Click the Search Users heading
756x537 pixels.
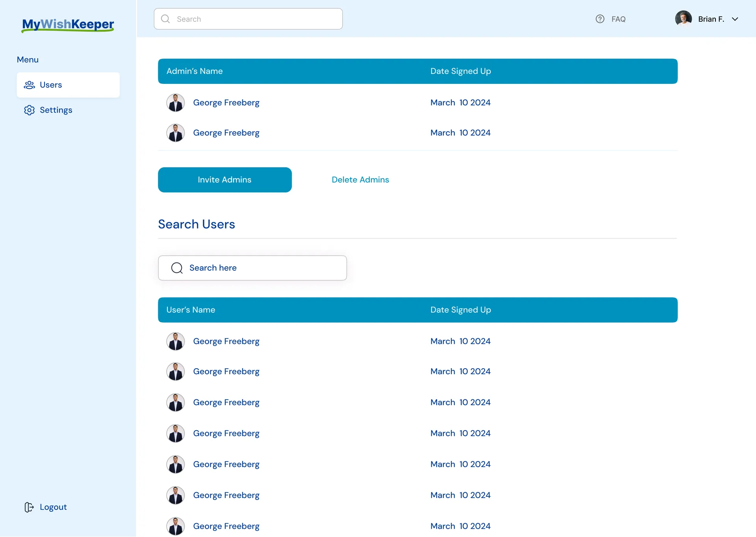coord(196,224)
